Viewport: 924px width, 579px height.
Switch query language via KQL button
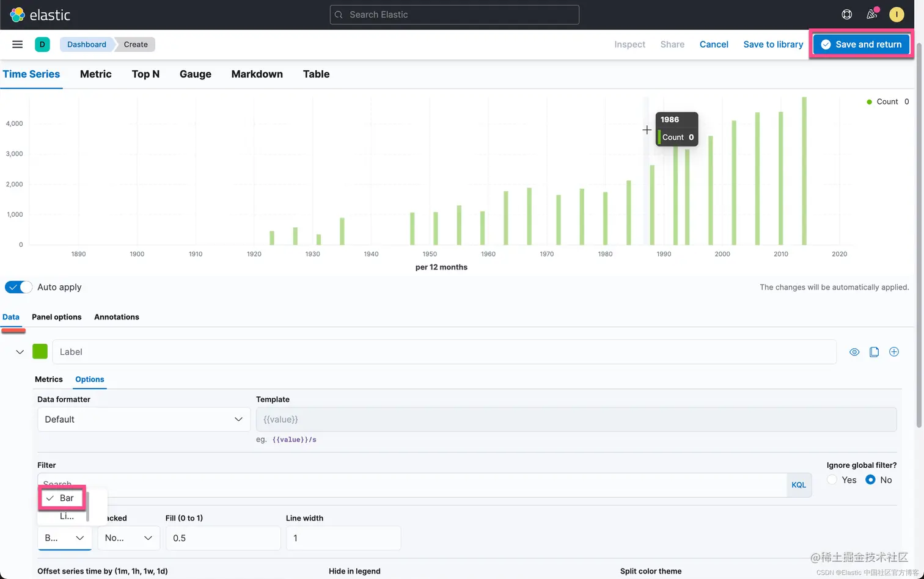tap(799, 485)
